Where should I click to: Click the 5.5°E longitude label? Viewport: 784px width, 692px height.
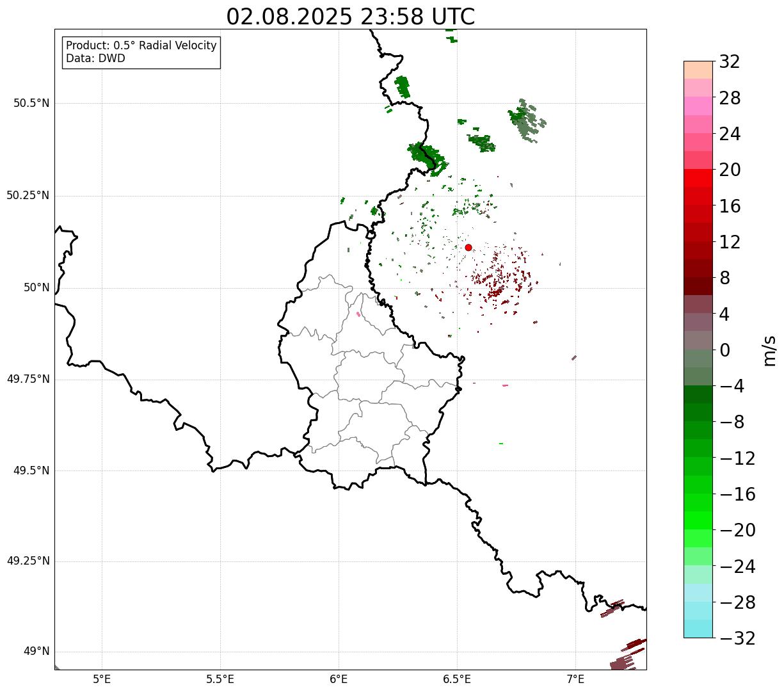point(220,679)
